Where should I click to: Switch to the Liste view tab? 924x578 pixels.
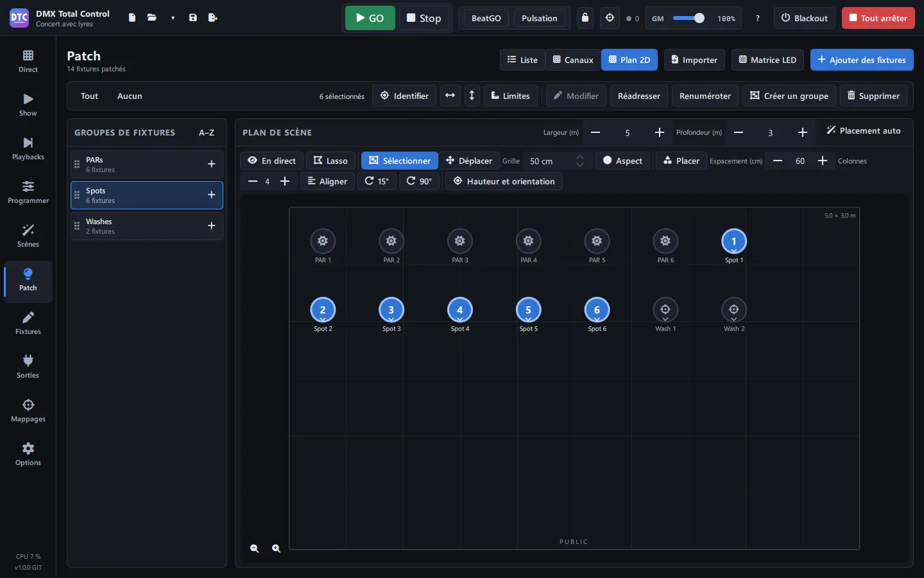522,60
